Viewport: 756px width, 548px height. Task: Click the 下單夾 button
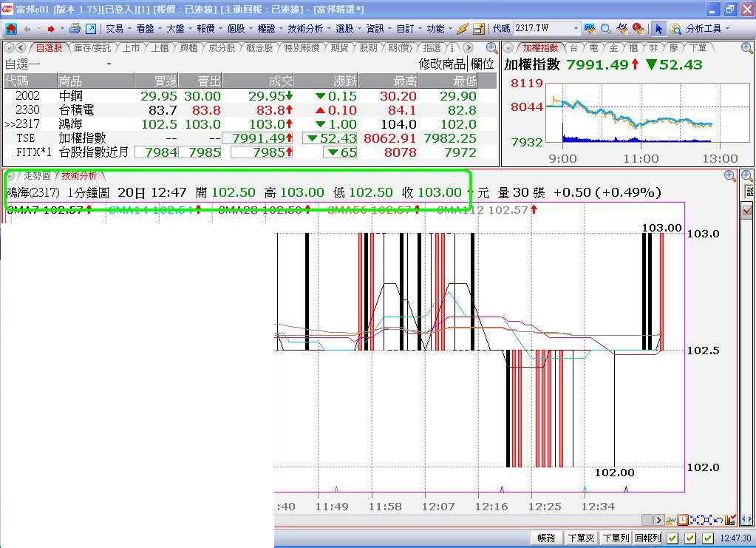point(581,538)
